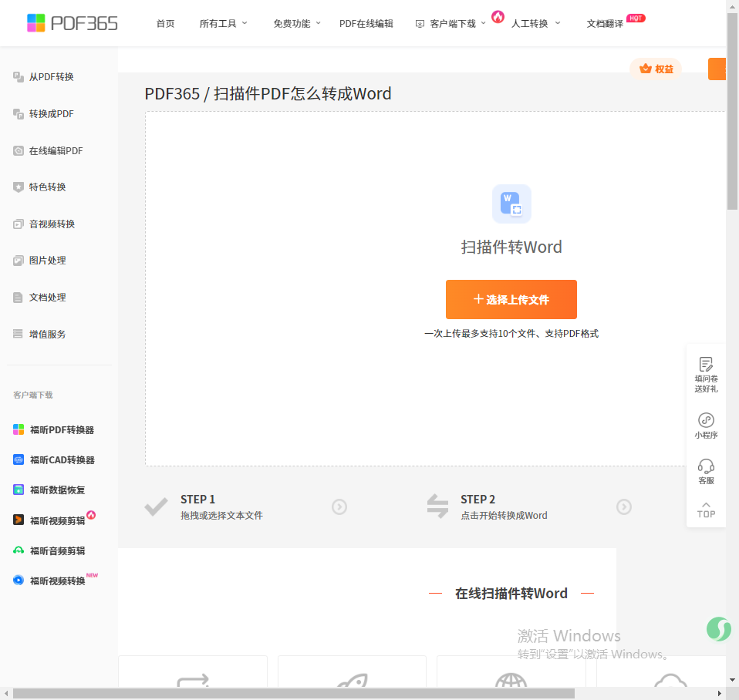Expand the 人工转换 dropdown menu
Screen dimensions: 739x700
[536, 24]
